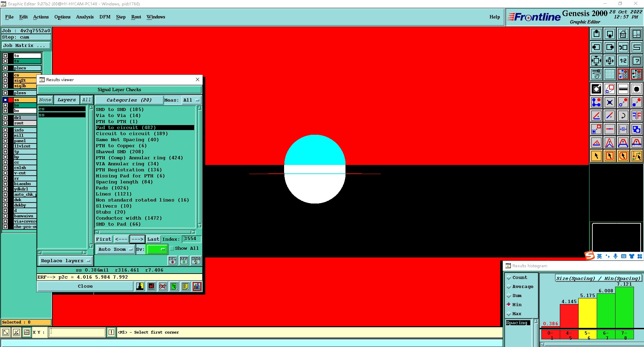Click the pan left icon in view toolbar
The height and width of the screenshot is (347, 644).
(596, 47)
